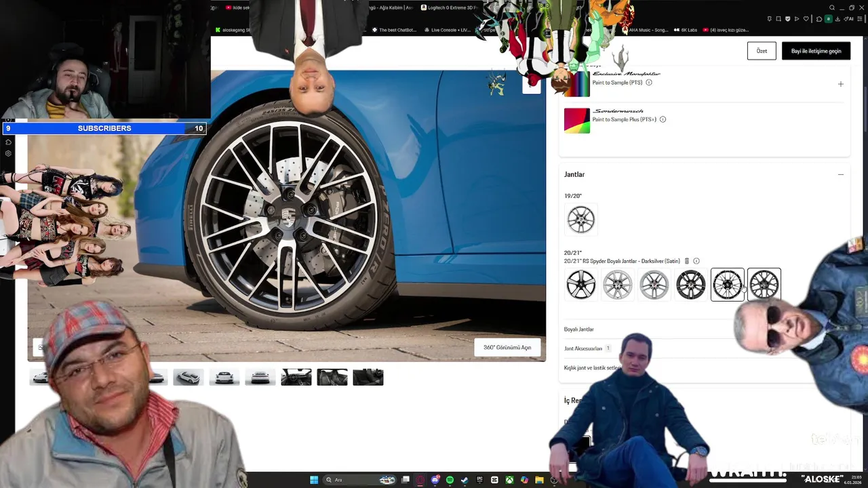Image resolution: width=868 pixels, height=488 pixels.
Task: Open info for RS Spyder Boyalı Jantlar
Action: 696,261
